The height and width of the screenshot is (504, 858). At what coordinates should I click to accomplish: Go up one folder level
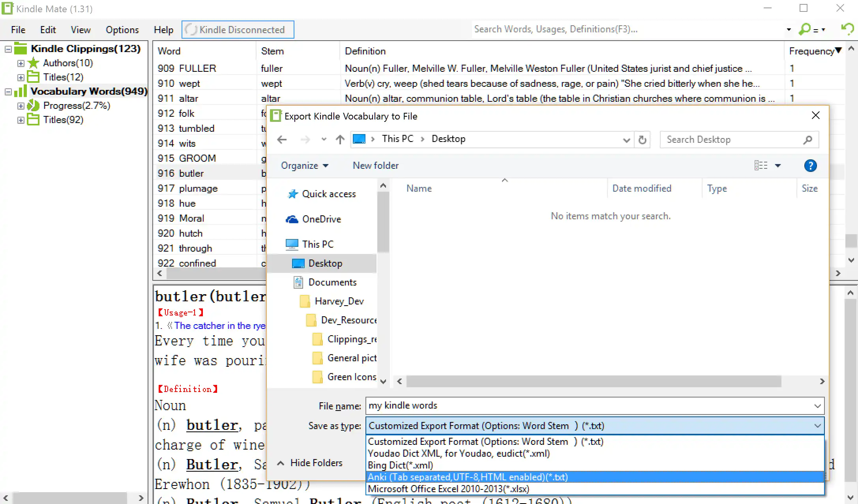pyautogui.click(x=340, y=139)
